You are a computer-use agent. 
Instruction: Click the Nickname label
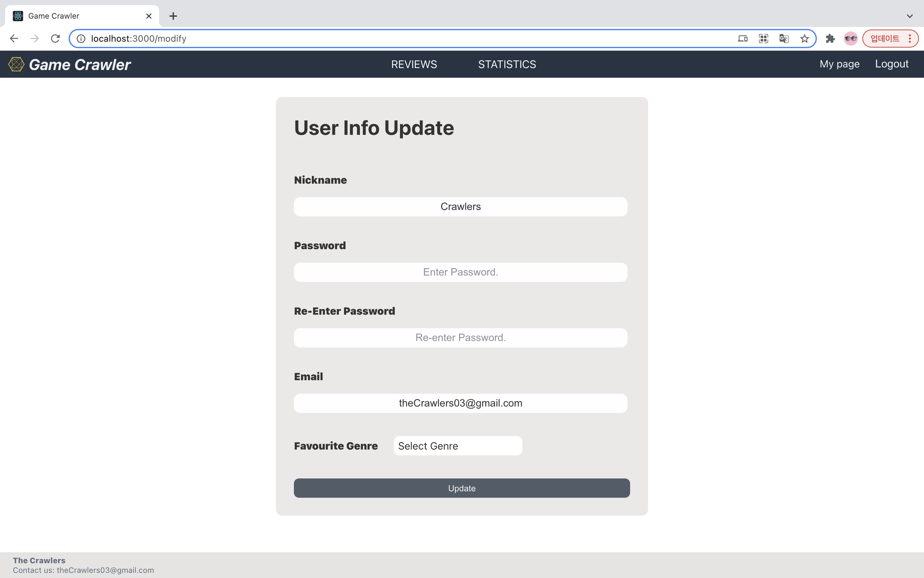coord(320,180)
